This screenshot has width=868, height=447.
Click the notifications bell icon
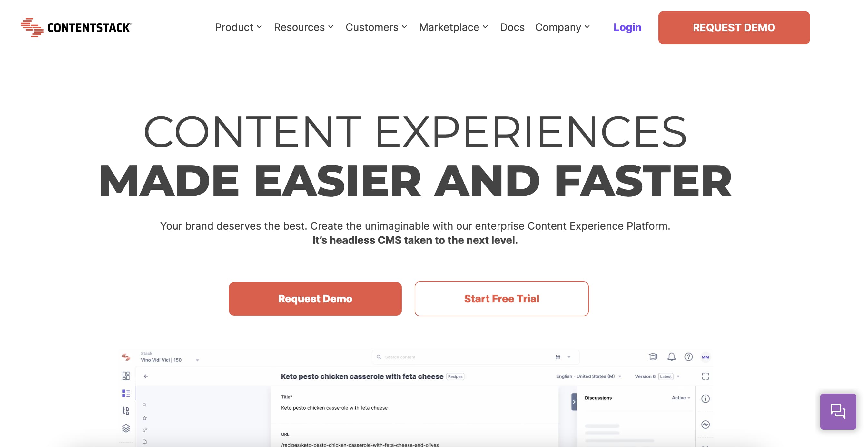[x=672, y=357]
